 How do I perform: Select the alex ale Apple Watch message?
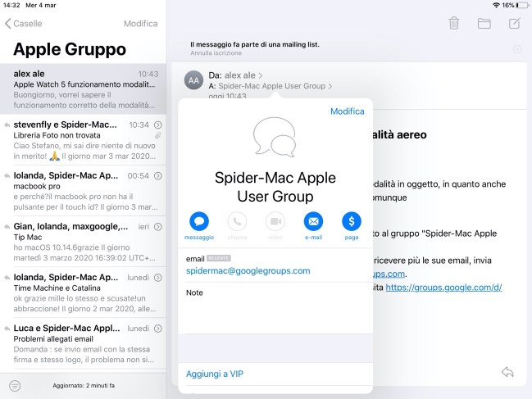click(83, 88)
